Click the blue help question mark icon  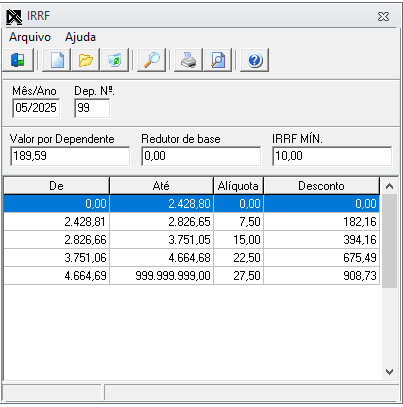[255, 60]
